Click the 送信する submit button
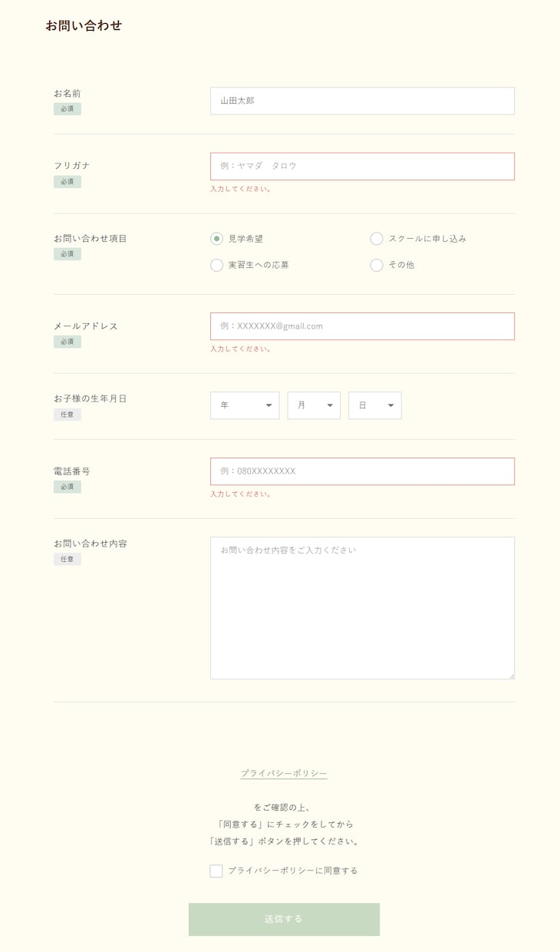The height and width of the screenshot is (952, 560). 284,919
